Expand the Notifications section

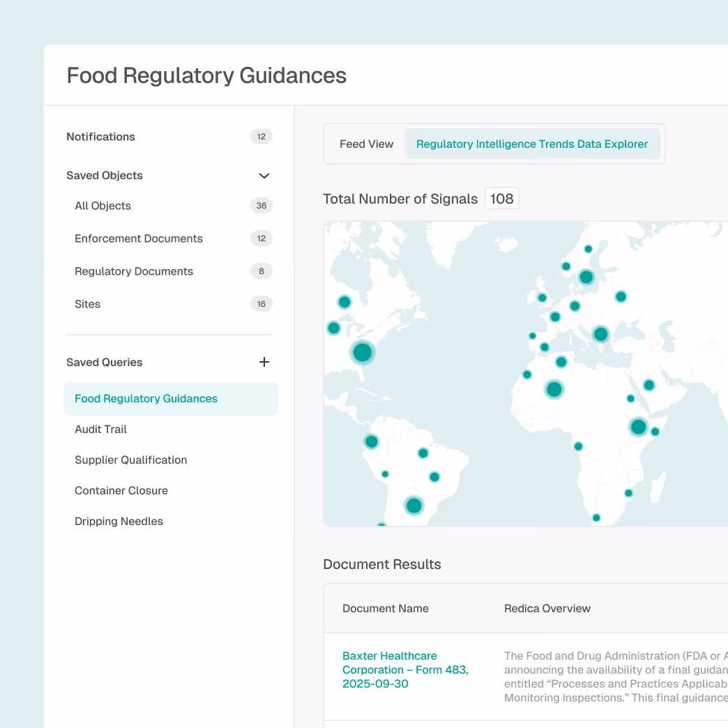[x=100, y=137]
